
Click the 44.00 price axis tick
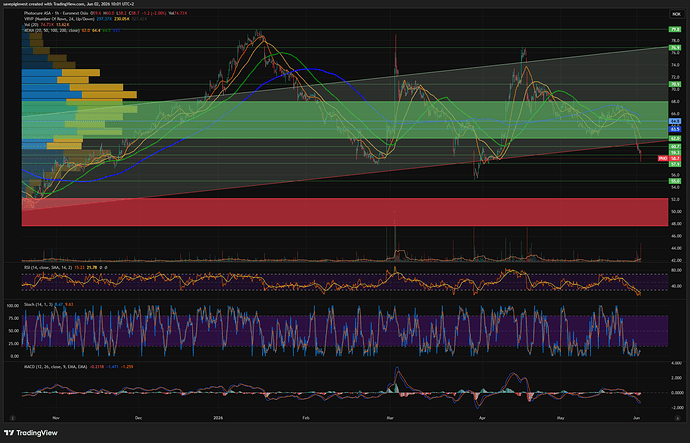pyautogui.click(x=675, y=248)
